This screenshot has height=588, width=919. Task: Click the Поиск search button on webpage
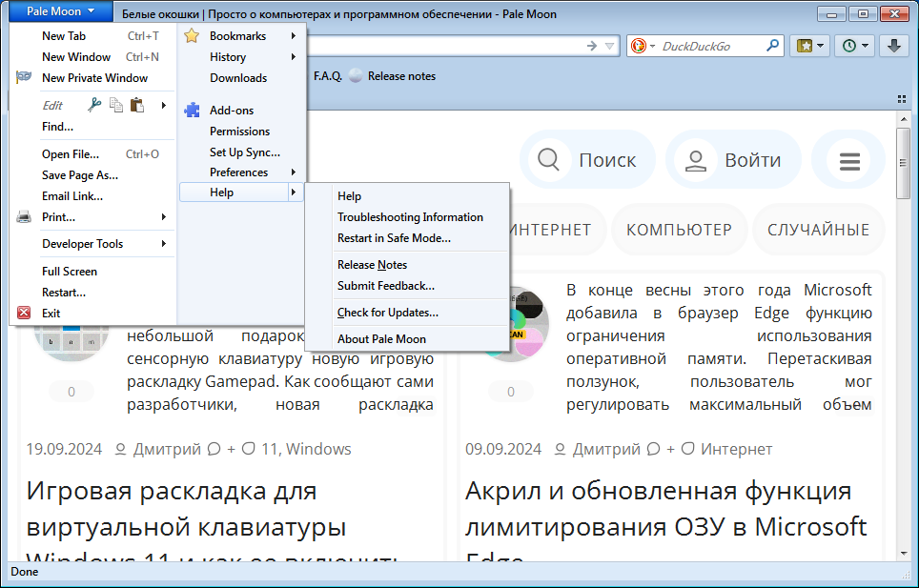pyautogui.click(x=587, y=159)
